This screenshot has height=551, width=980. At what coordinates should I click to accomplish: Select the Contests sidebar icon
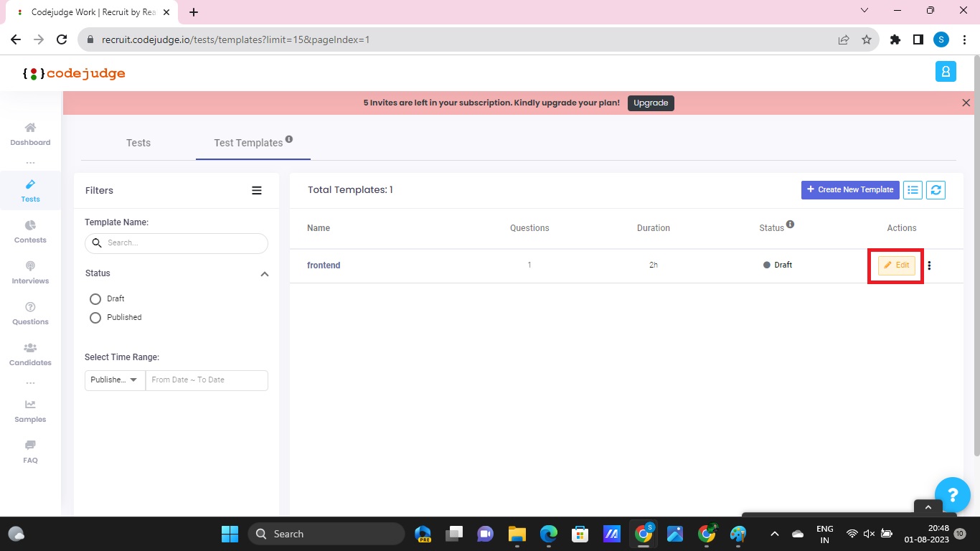click(30, 232)
